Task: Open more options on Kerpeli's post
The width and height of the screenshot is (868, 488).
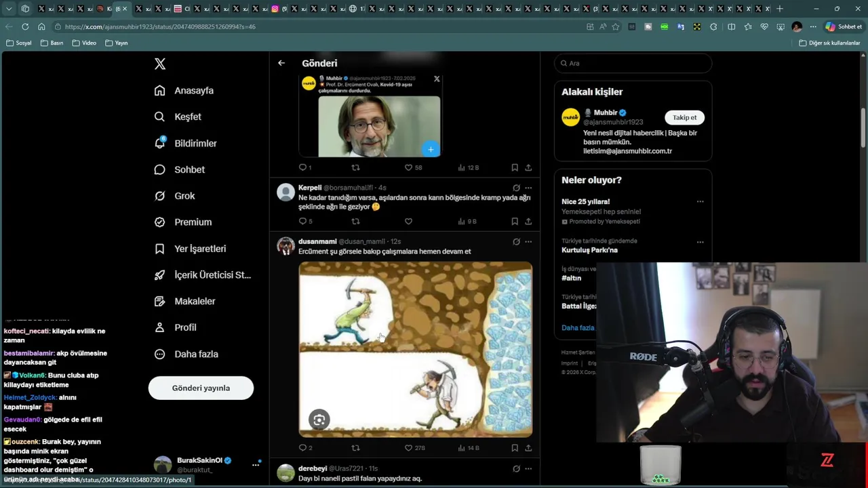Action: [x=528, y=188]
